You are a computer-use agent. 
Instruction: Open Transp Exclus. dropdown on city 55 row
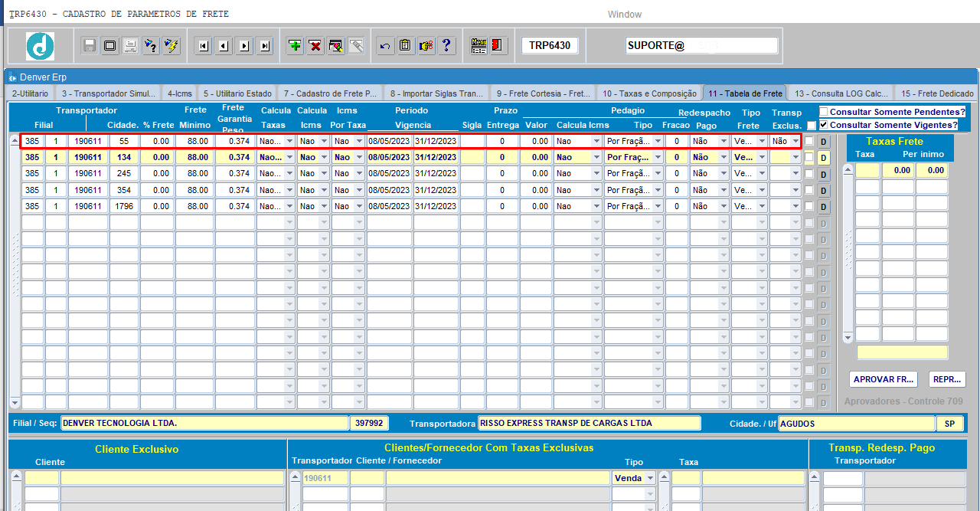[796, 141]
